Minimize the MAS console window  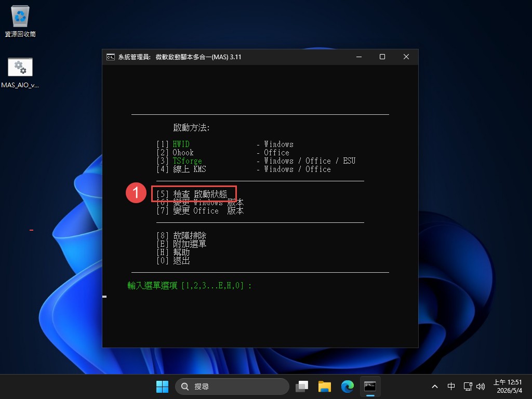pos(359,57)
